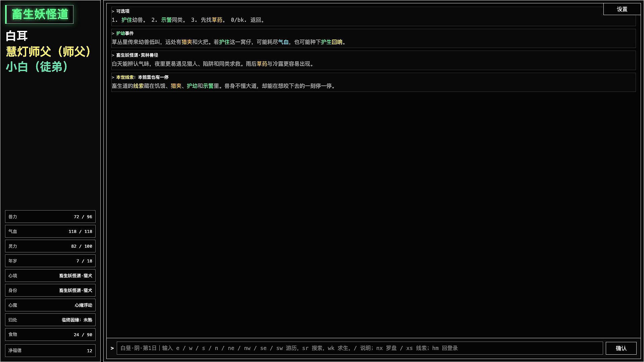This screenshot has width=644, height=362.
Task: Select the character name 白耳
Action: pos(17,36)
